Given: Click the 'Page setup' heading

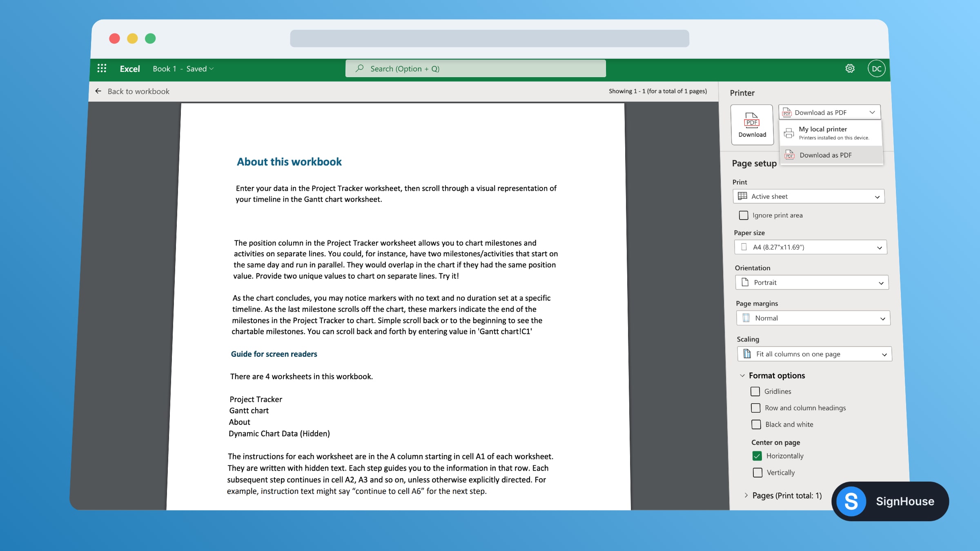Looking at the screenshot, I should (754, 163).
